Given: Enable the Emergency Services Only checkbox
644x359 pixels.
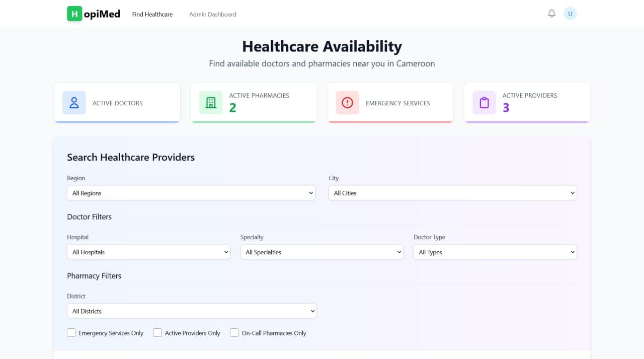Looking at the screenshot, I should 71,333.
